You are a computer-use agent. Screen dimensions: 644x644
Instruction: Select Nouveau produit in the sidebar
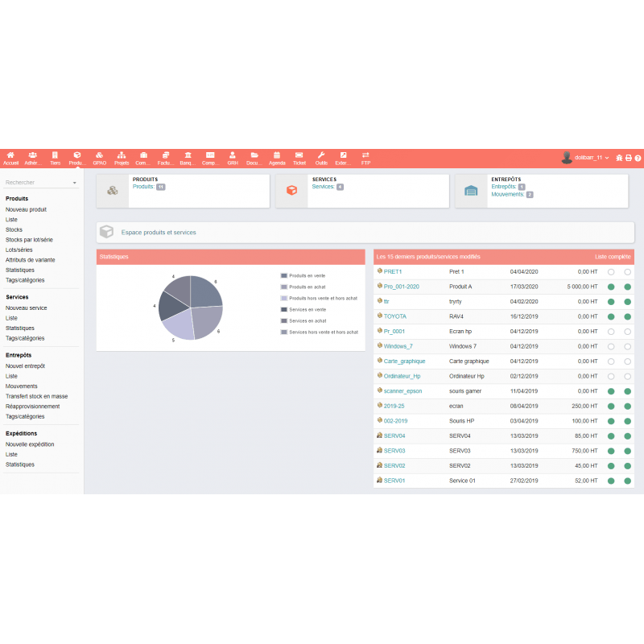[x=26, y=209]
